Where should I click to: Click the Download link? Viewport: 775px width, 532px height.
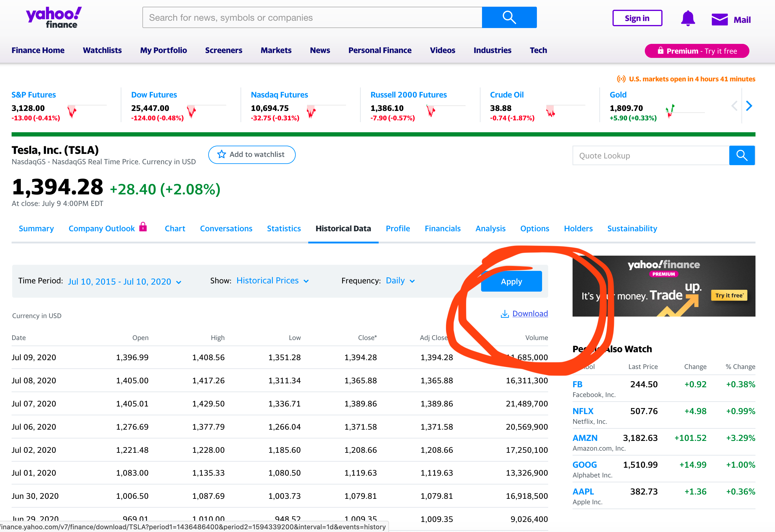530,314
